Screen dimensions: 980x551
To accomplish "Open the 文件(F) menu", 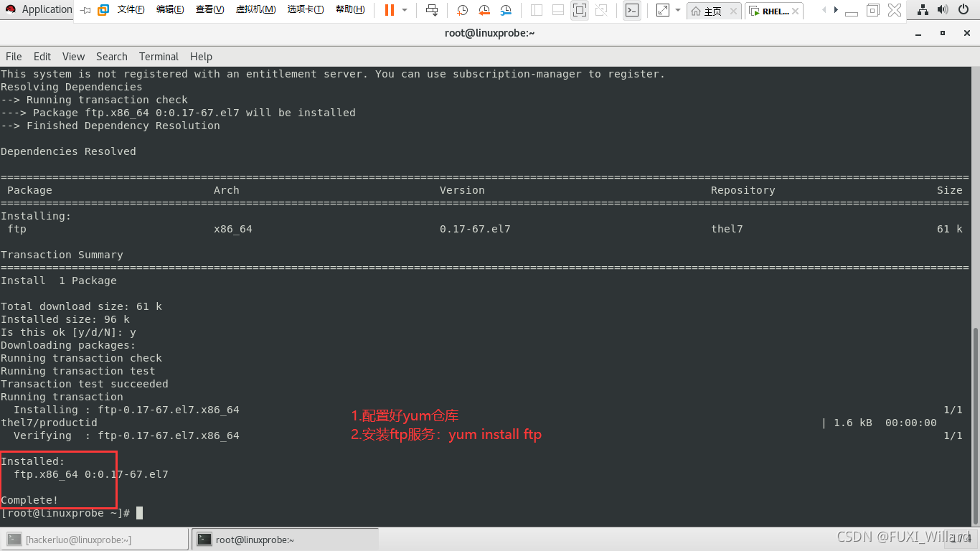I will [x=131, y=10].
